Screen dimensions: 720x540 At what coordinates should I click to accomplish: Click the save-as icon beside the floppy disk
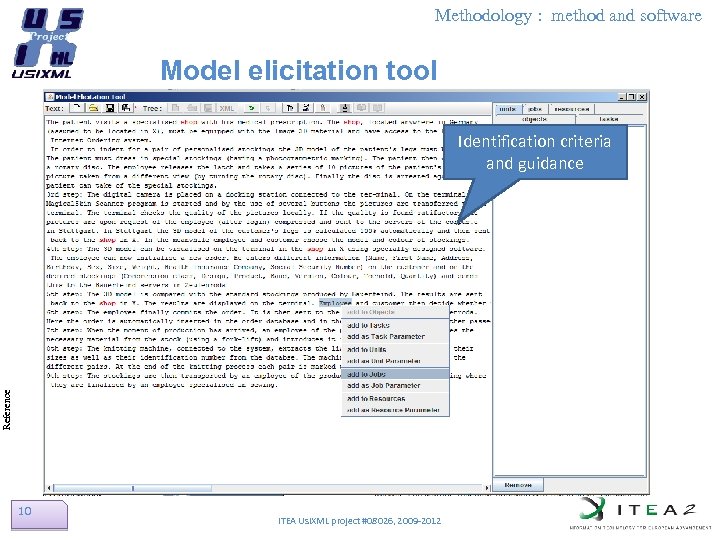pos(126,108)
